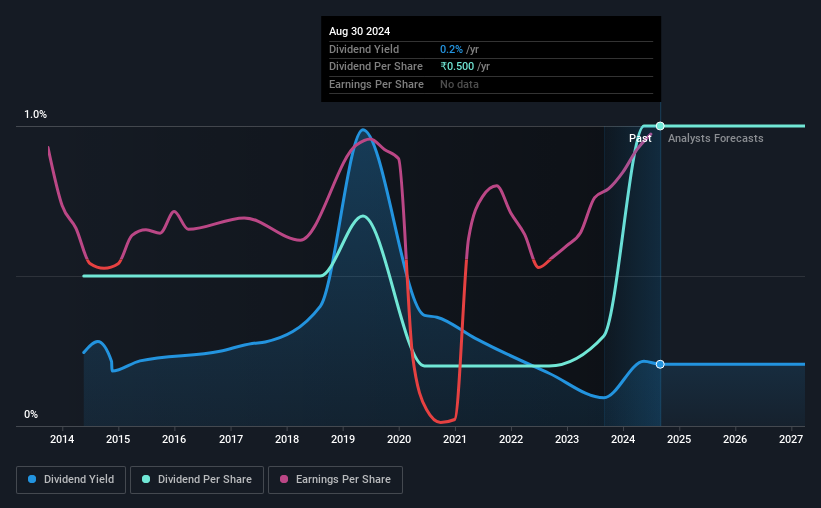Click the 2021 x-axis year label
The width and height of the screenshot is (821, 508).
click(454, 439)
